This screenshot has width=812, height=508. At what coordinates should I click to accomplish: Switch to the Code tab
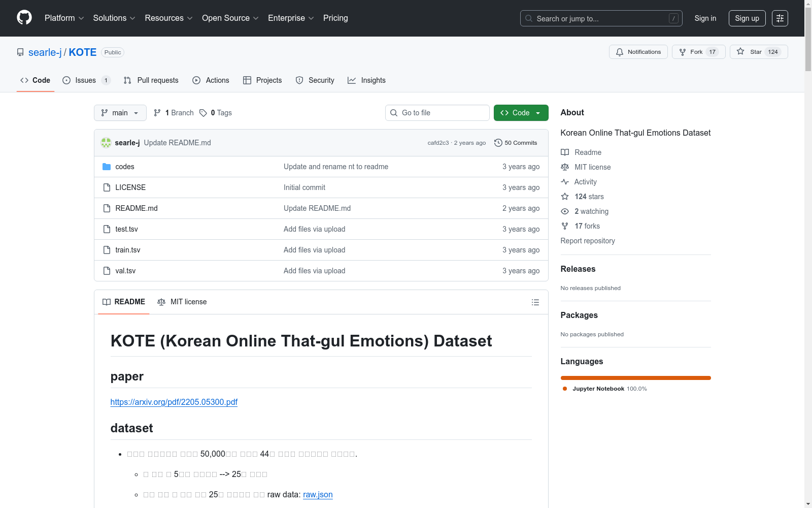pyautogui.click(x=36, y=80)
